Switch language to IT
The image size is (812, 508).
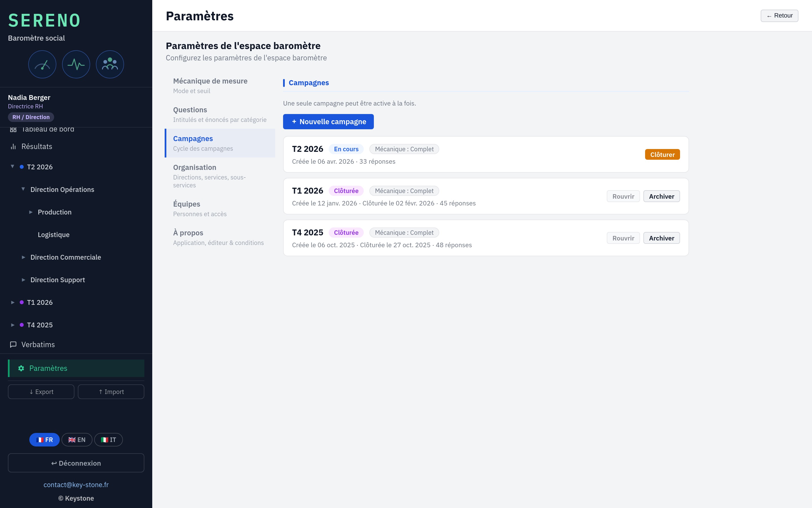click(x=108, y=440)
